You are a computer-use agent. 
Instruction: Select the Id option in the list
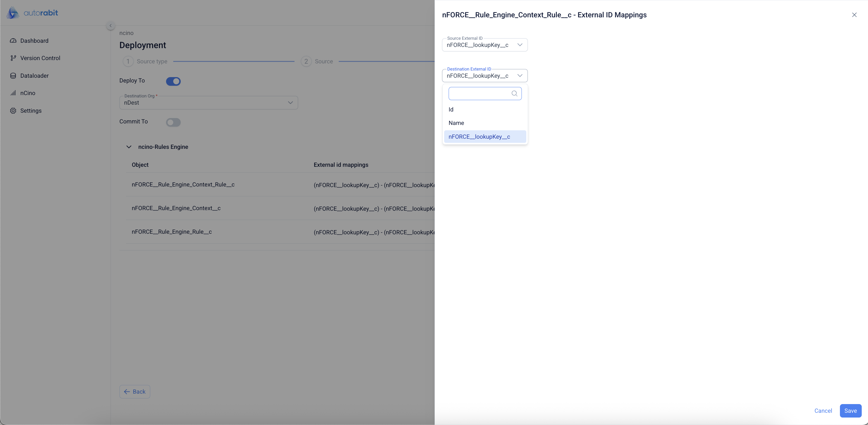pos(451,109)
